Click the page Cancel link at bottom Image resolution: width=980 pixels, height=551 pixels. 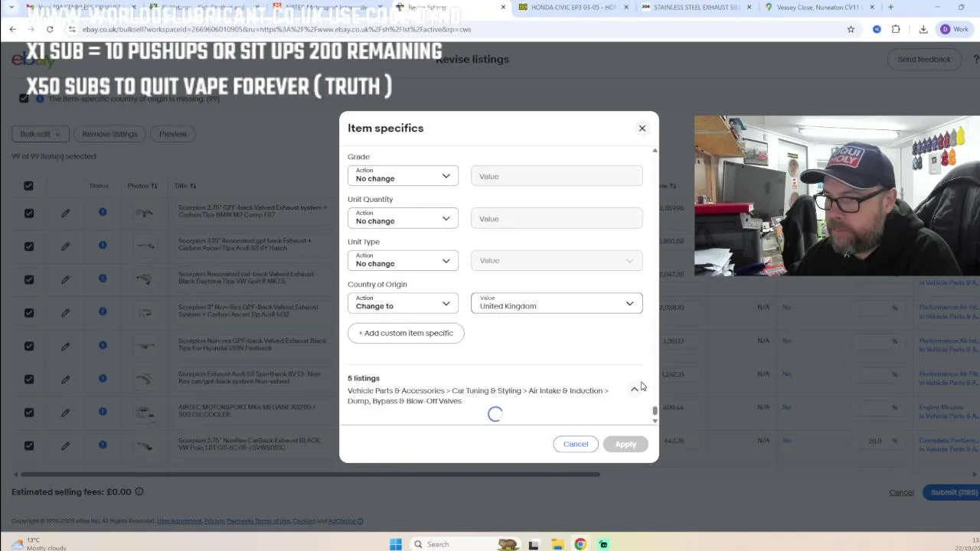pyautogui.click(x=901, y=492)
